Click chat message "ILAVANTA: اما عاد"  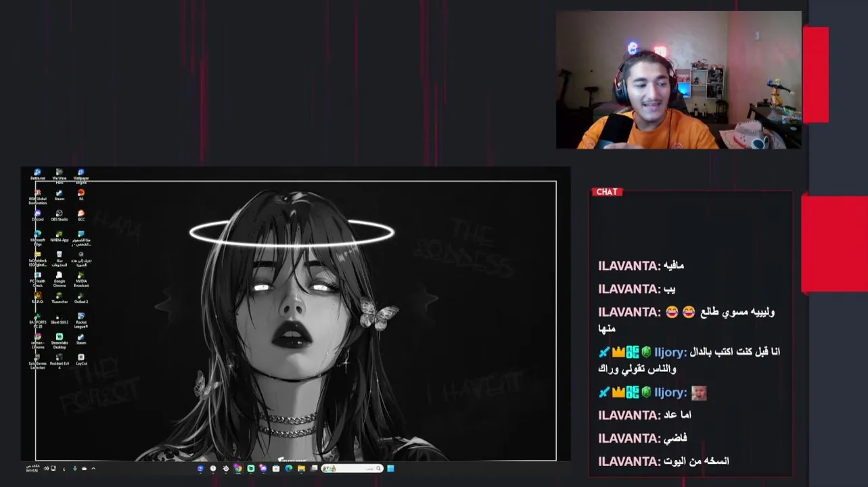645,415
